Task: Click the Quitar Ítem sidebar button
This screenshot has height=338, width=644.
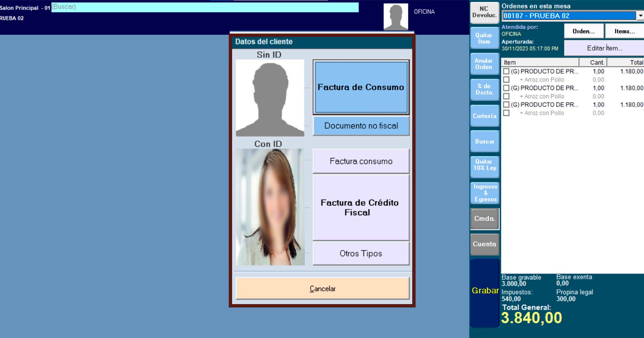Action: pyautogui.click(x=484, y=38)
